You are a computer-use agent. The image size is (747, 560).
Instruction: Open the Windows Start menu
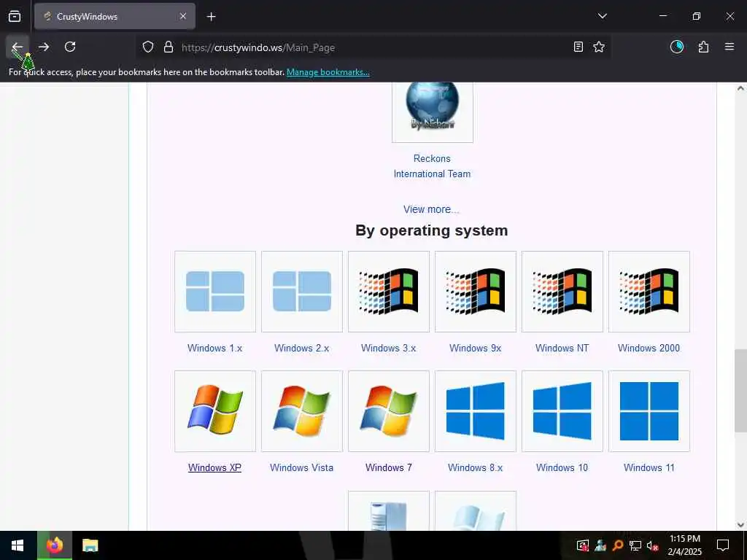click(18, 545)
